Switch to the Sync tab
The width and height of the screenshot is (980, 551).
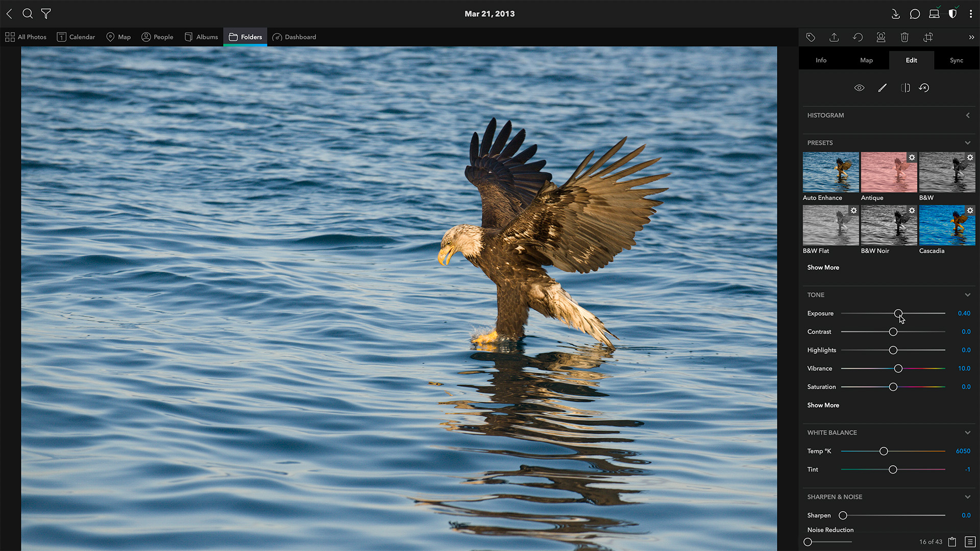click(x=957, y=60)
